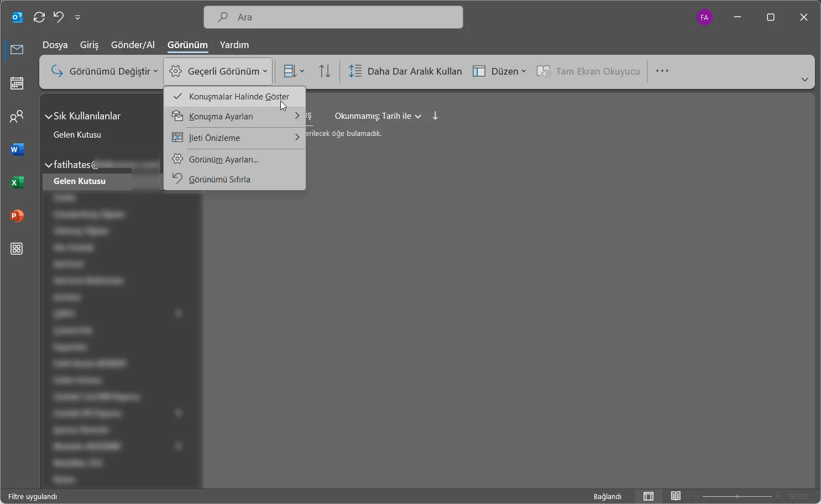Adjust the zoom slider in status bar
This screenshot has height=504, width=821.
(737, 496)
